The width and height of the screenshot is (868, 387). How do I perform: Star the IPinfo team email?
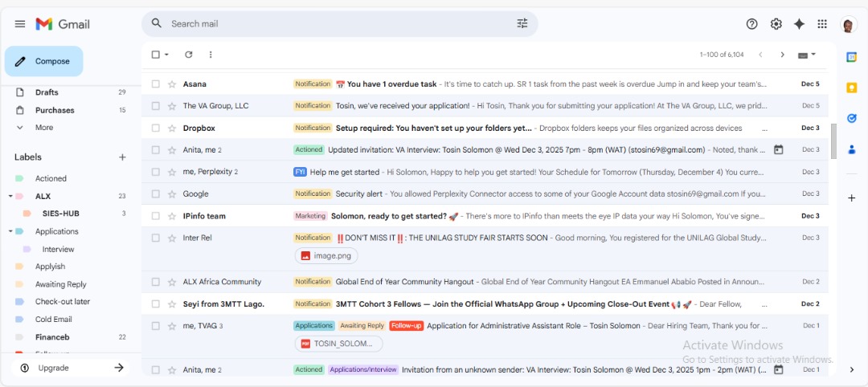pos(172,216)
